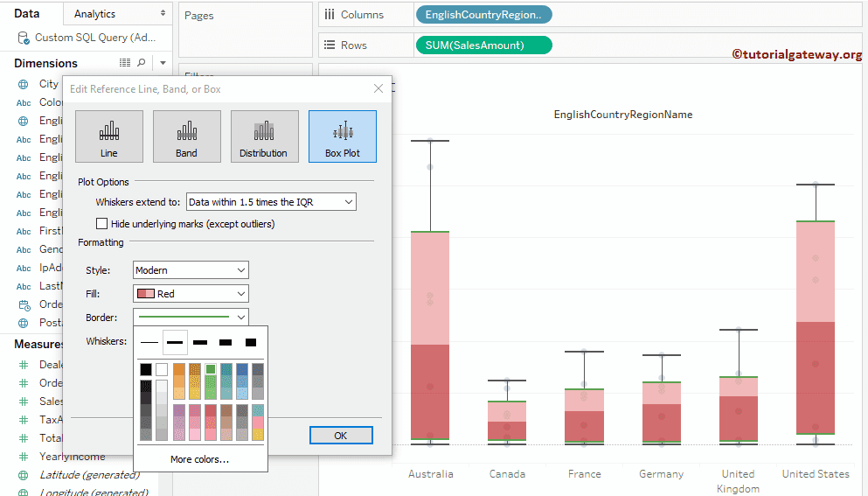Toggle Dimensions list view icon
Viewport: 868px width, 496px height.
click(125, 63)
